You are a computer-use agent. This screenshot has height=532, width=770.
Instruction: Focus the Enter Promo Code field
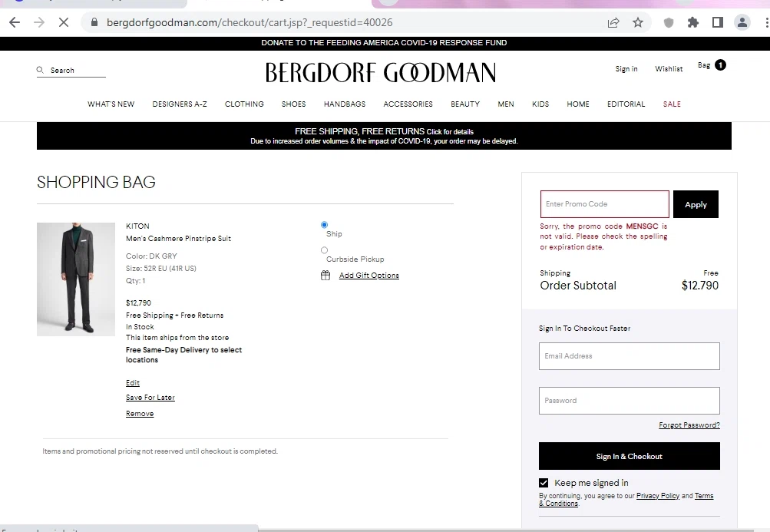click(605, 204)
